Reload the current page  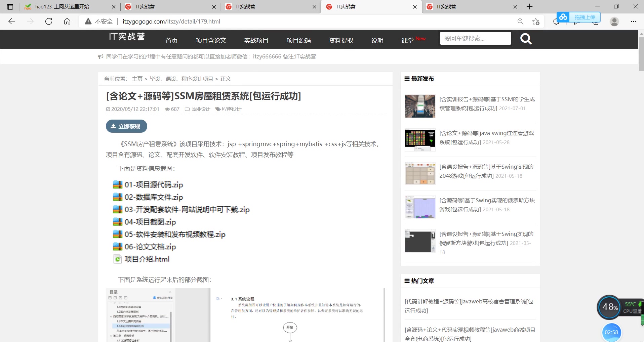point(49,22)
